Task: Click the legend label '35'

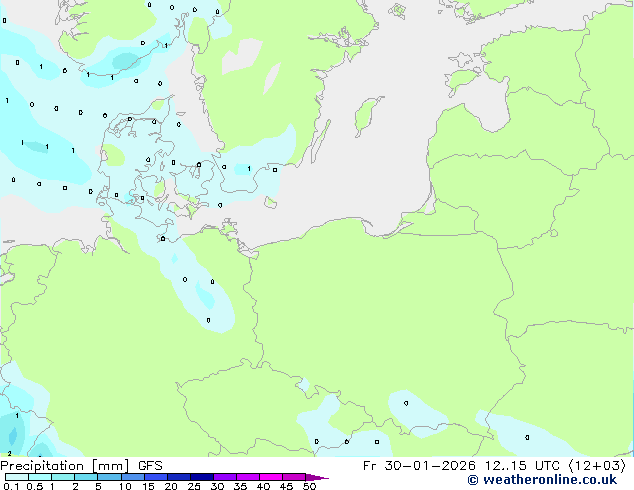Action: point(240,486)
